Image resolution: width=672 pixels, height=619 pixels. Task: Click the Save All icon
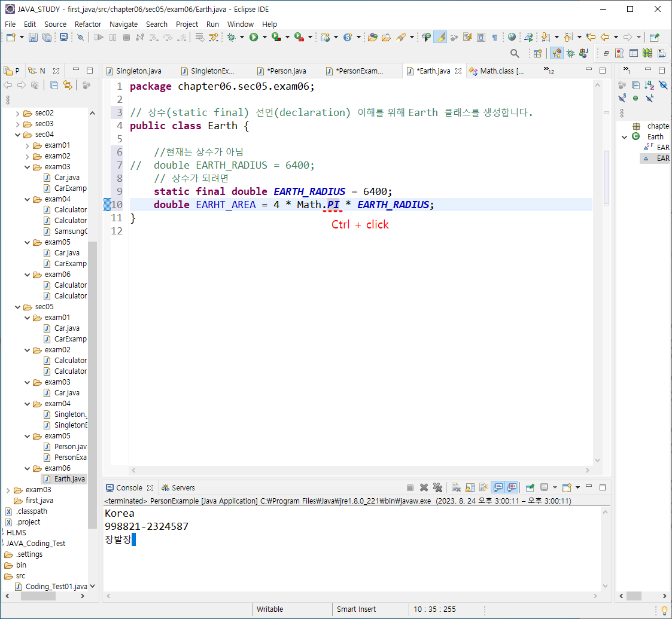tap(47, 38)
